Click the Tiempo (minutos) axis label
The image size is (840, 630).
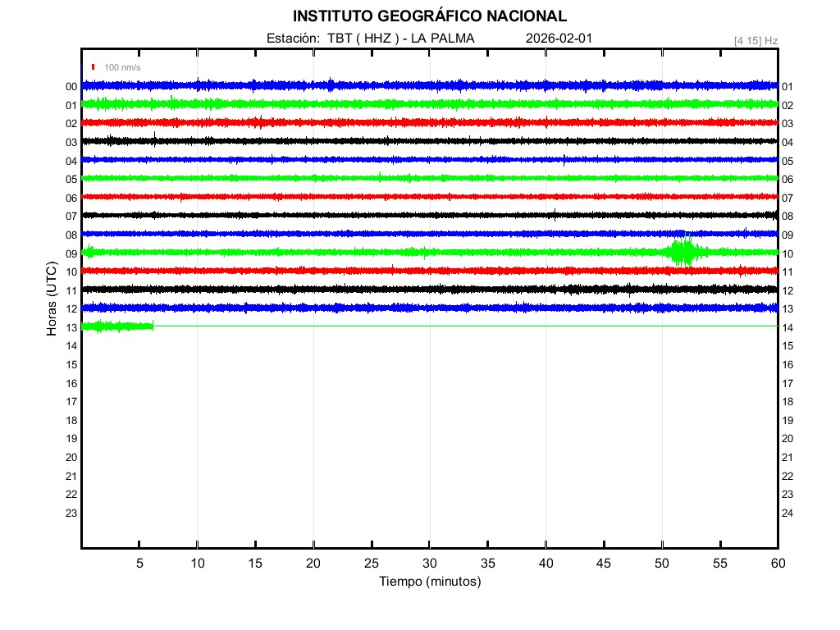(x=429, y=582)
